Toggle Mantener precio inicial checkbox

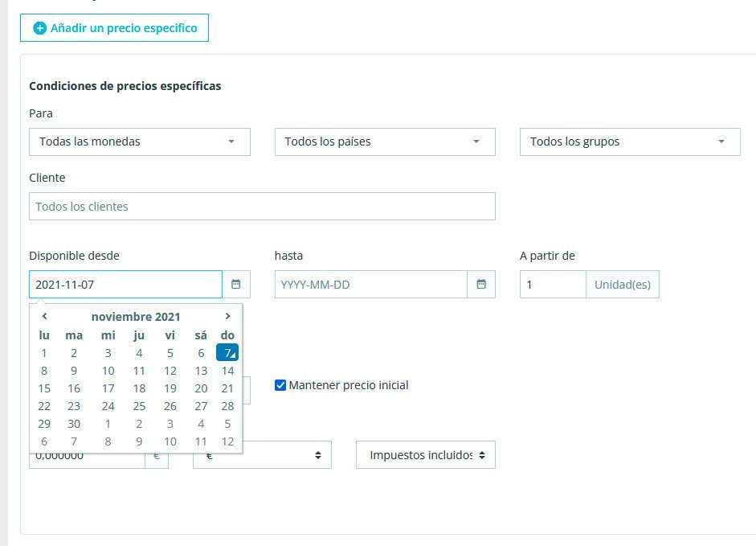click(280, 385)
